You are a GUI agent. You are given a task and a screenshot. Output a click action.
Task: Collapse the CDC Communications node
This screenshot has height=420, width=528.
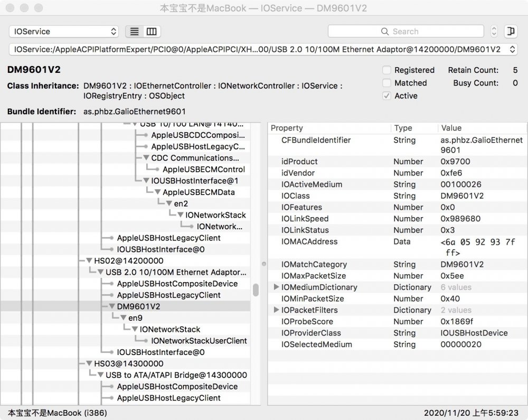(x=146, y=157)
